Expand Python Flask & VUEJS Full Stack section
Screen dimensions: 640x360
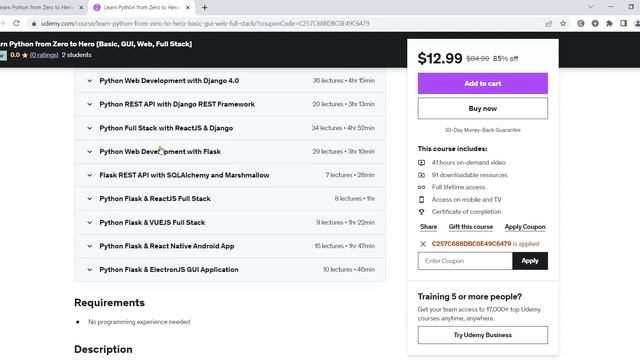[x=230, y=222]
